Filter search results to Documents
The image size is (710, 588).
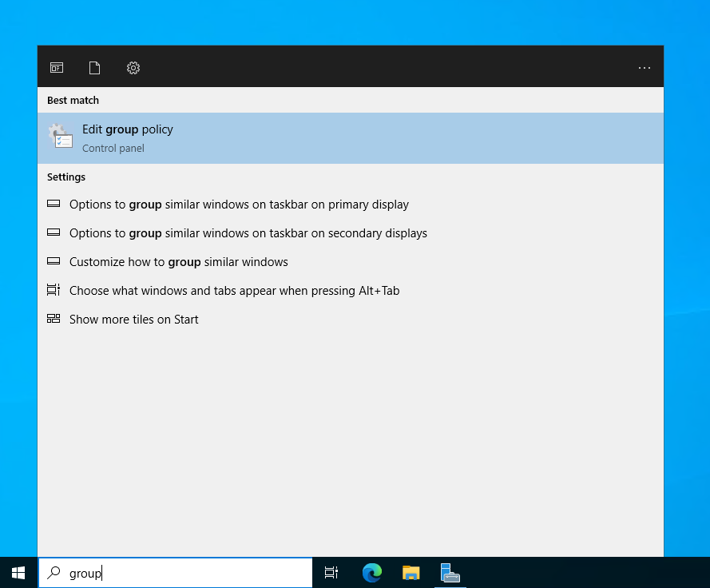point(94,68)
